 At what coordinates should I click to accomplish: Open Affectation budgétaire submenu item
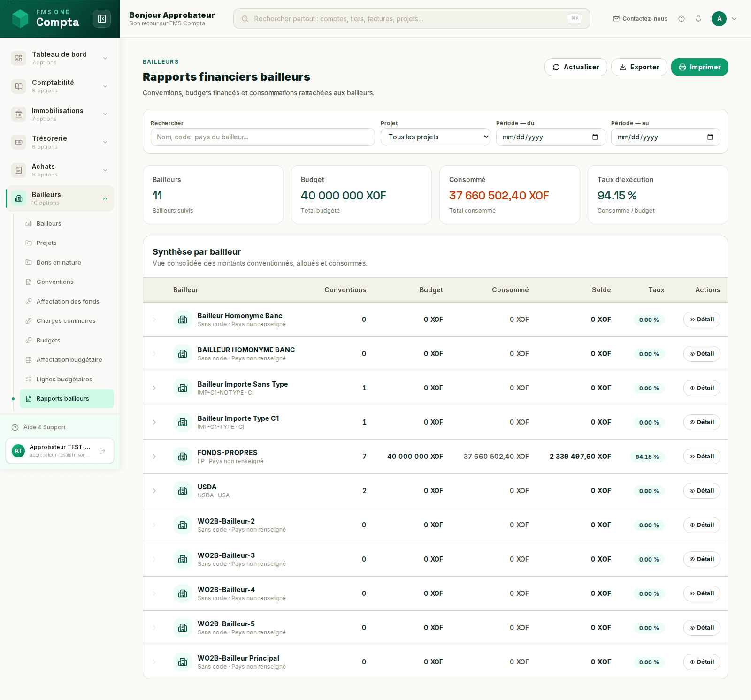pos(67,360)
